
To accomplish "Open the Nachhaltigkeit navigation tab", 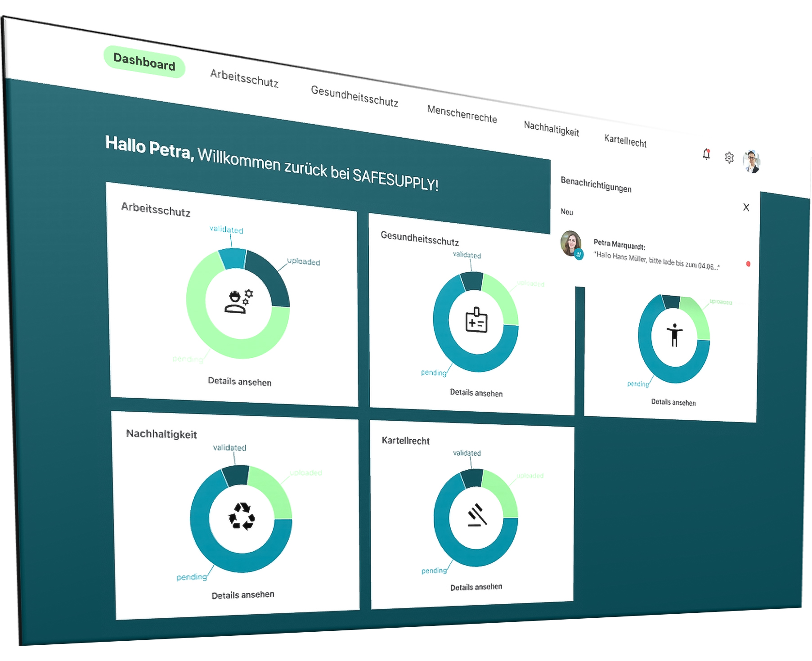I will pyautogui.click(x=551, y=129).
